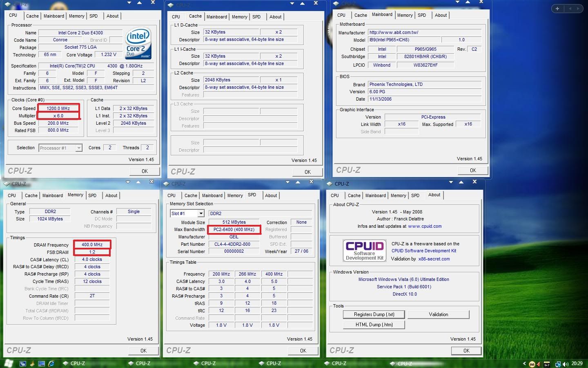Click the title icon of the About CPU-Z window

coord(330,184)
